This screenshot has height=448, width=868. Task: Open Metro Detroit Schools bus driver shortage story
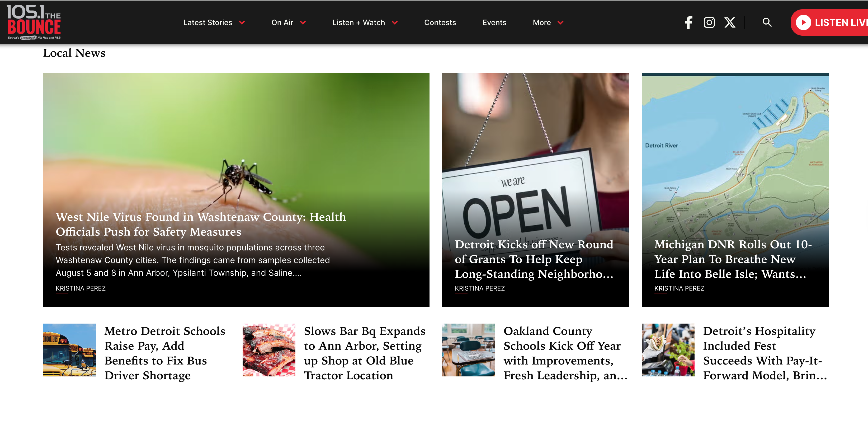165,353
